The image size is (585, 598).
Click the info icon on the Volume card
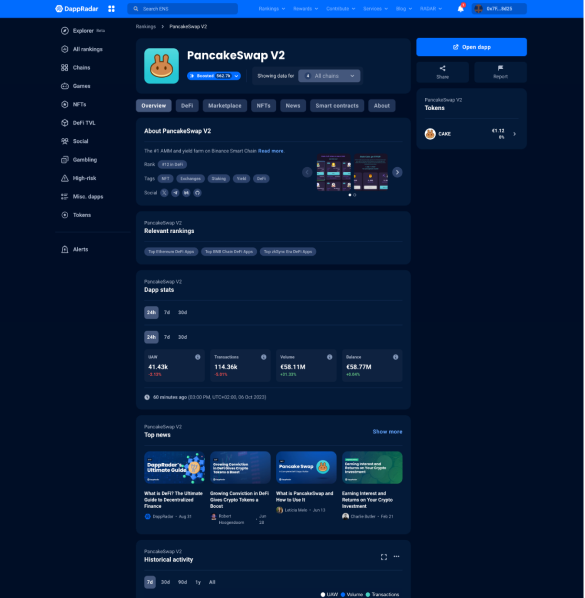[x=329, y=357]
